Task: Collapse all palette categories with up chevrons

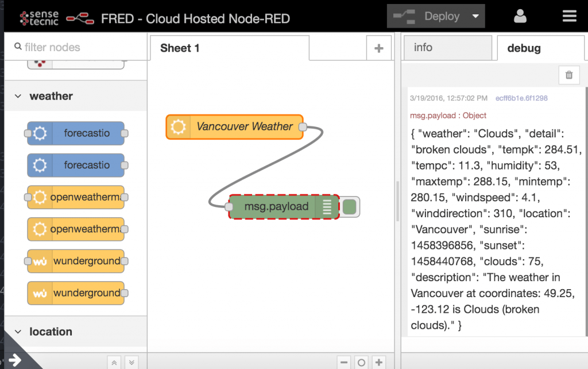Action: pyautogui.click(x=114, y=363)
